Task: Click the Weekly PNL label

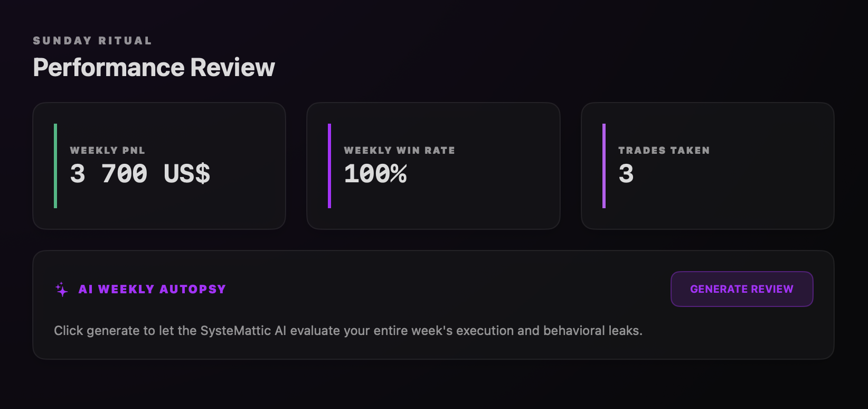Action: pyautogui.click(x=107, y=151)
